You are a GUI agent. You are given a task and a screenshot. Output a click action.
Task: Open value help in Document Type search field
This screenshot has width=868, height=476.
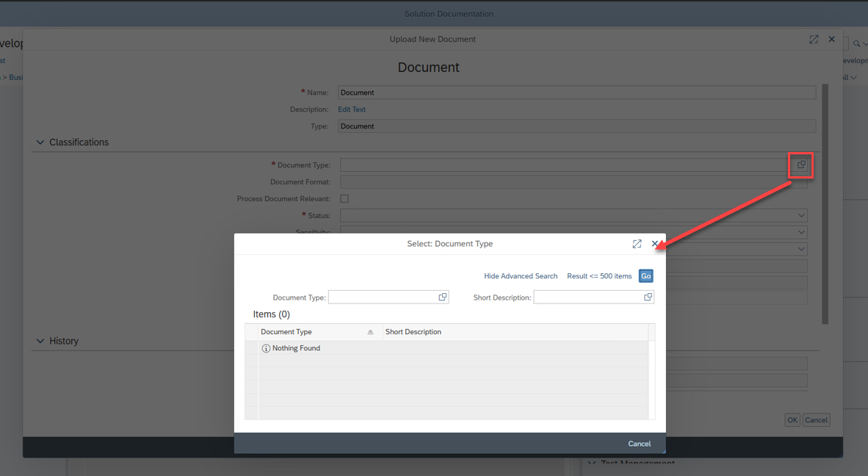(443, 297)
